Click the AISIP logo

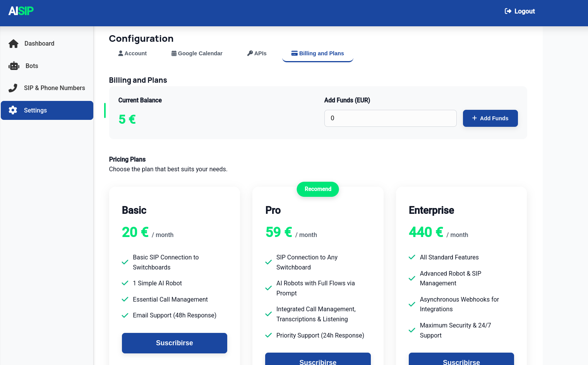(21, 11)
